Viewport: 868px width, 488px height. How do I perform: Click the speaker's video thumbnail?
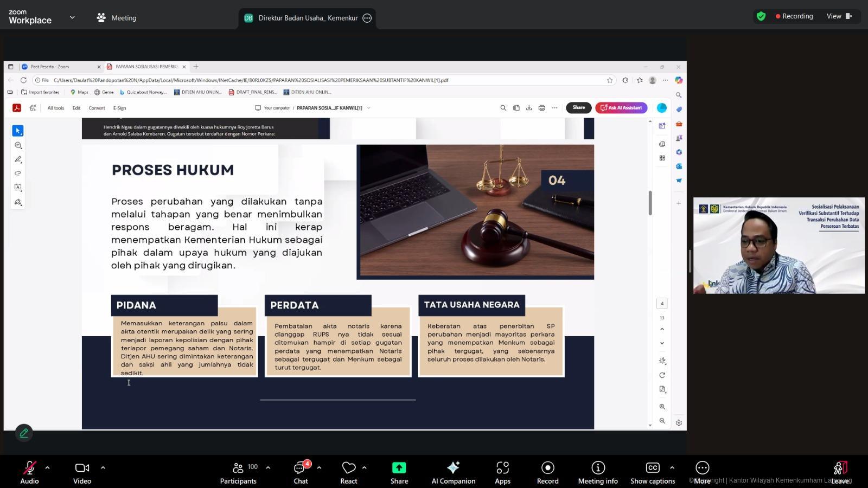(778, 246)
